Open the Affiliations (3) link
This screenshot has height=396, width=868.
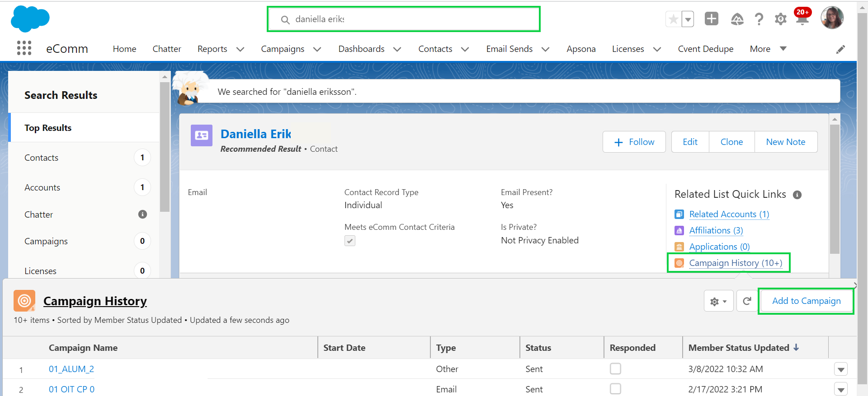716,230
